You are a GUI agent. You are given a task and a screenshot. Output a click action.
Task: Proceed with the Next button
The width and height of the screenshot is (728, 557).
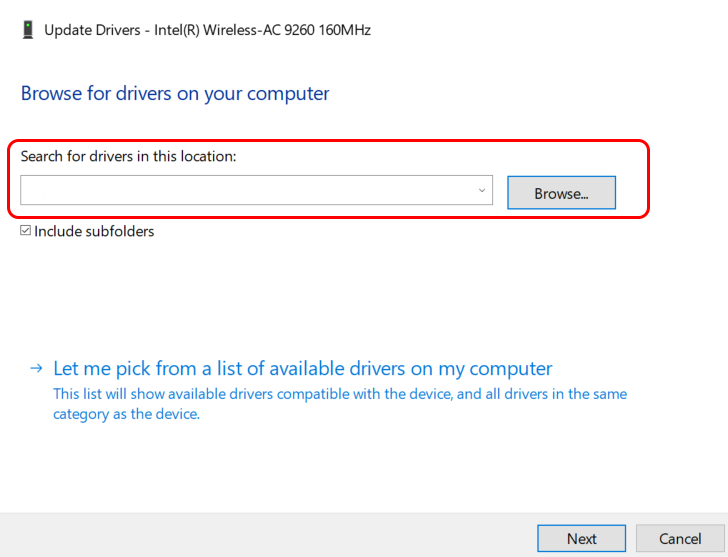581,538
